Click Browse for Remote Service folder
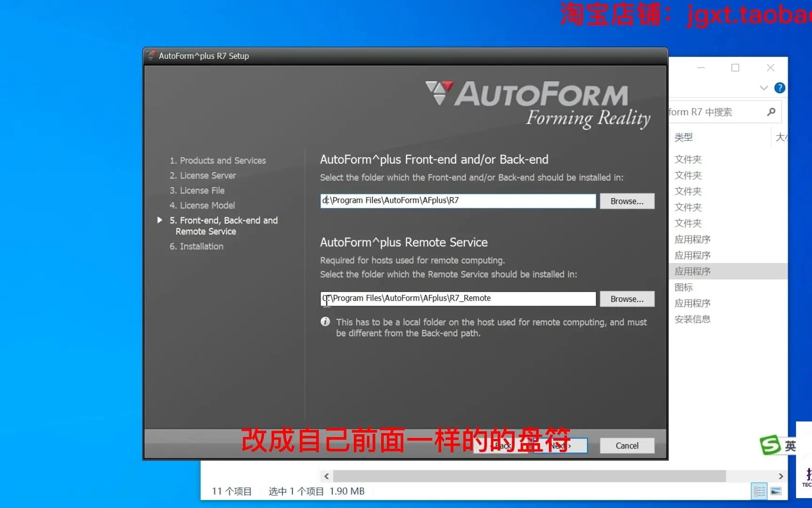The height and width of the screenshot is (508, 812). click(627, 299)
